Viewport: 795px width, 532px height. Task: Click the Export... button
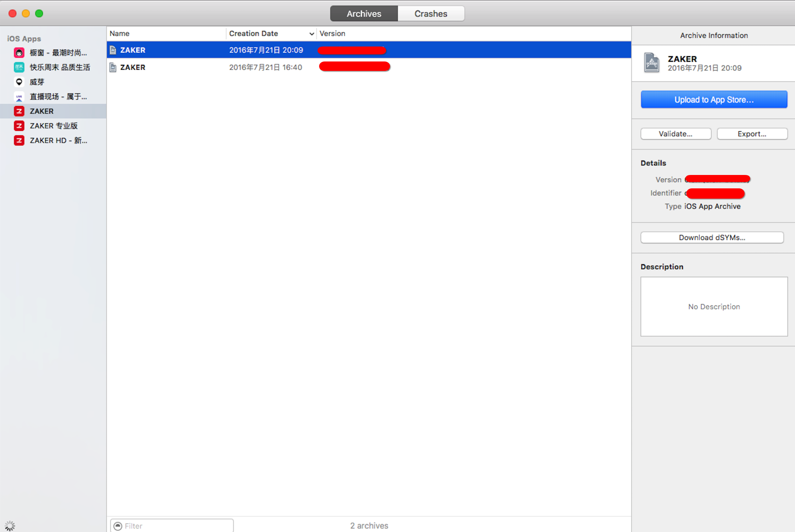(752, 134)
